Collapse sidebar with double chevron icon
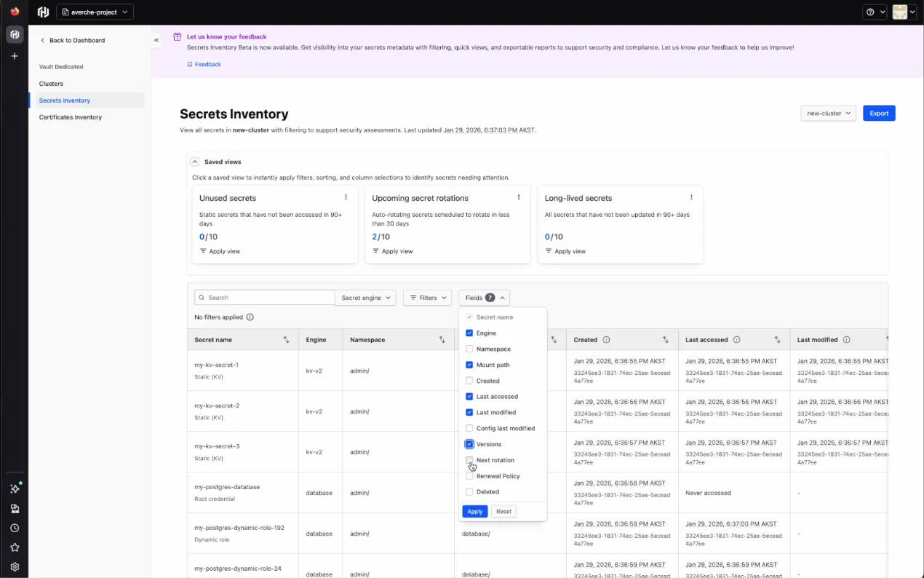 [156, 41]
